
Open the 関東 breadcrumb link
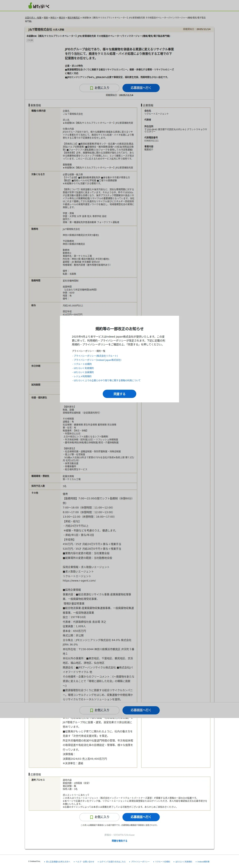tap(46, 18)
